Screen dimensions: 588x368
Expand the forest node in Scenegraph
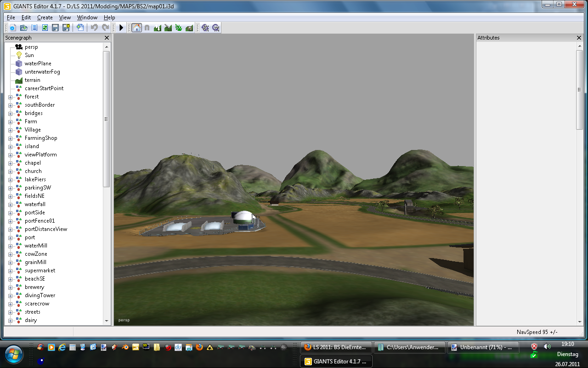pos(10,97)
